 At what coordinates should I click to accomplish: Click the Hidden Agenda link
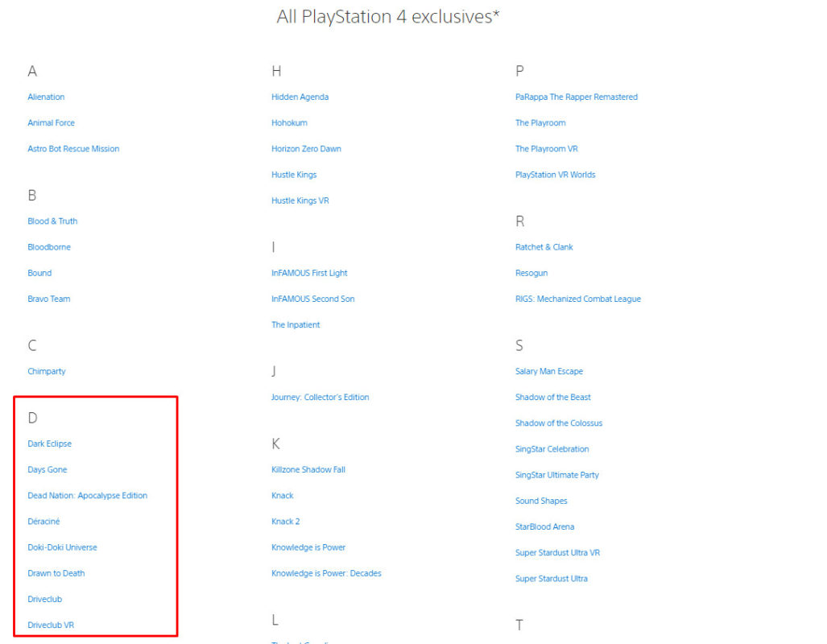click(300, 97)
